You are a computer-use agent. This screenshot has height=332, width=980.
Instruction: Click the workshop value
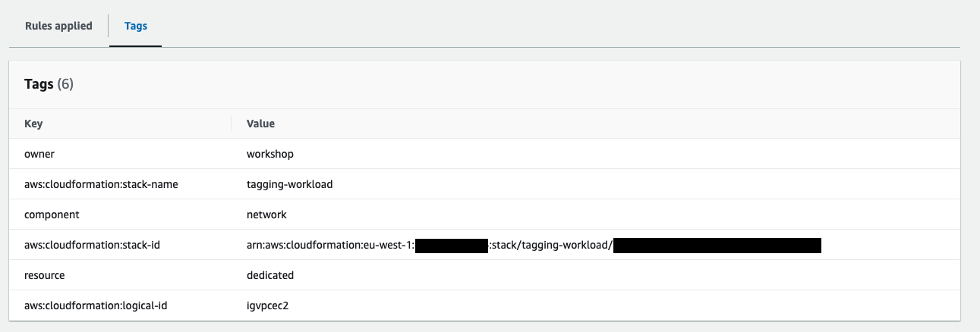(270, 154)
